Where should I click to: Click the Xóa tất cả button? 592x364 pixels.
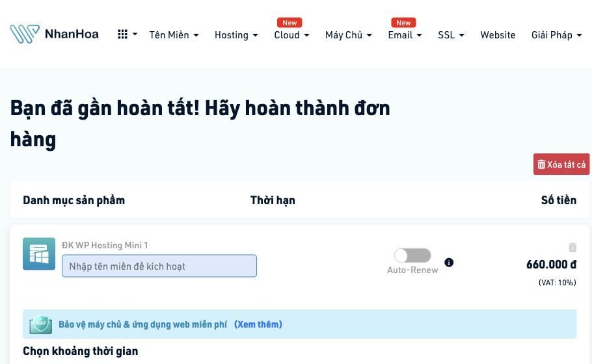tap(561, 164)
